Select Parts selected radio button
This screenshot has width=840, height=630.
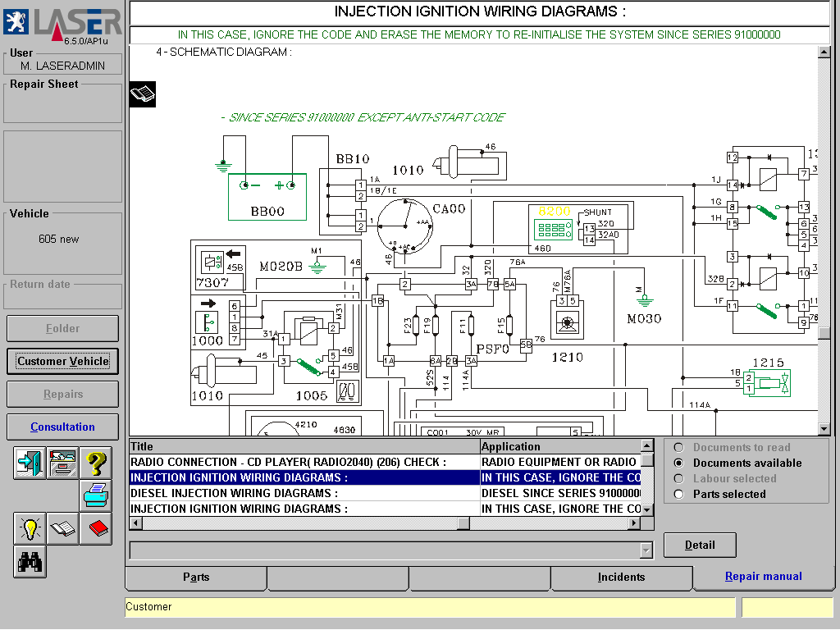678,494
